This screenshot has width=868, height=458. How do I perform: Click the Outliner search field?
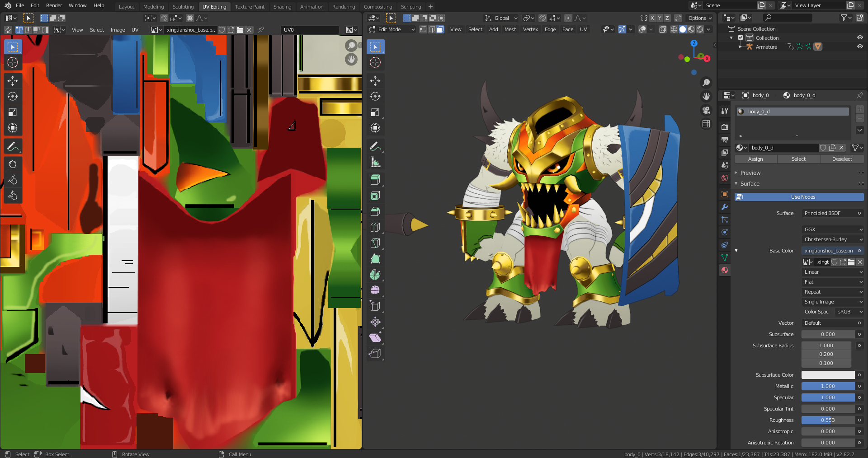pyautogui.click(x=788, y=18)
